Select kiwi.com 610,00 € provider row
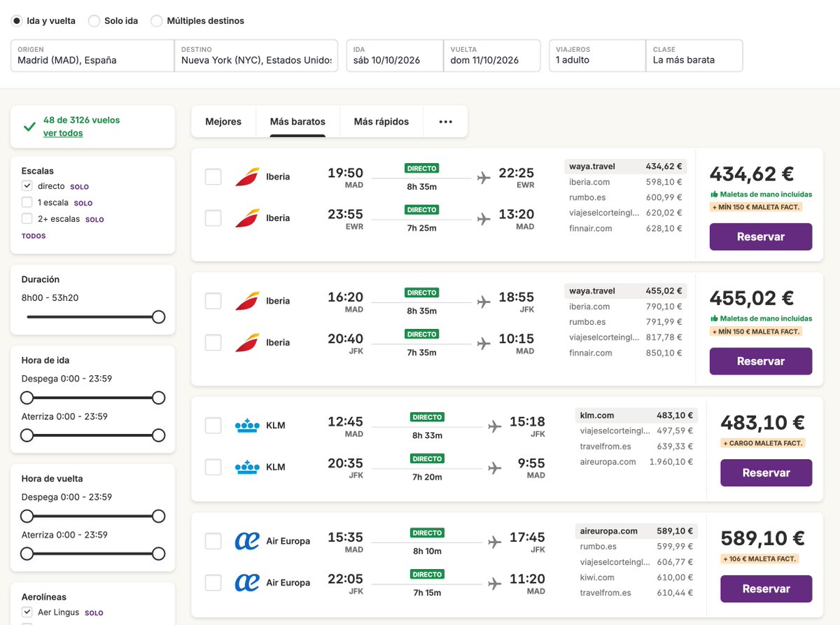Image resolution: width=840 pixels, height=625 pixels. click(636, 577)
